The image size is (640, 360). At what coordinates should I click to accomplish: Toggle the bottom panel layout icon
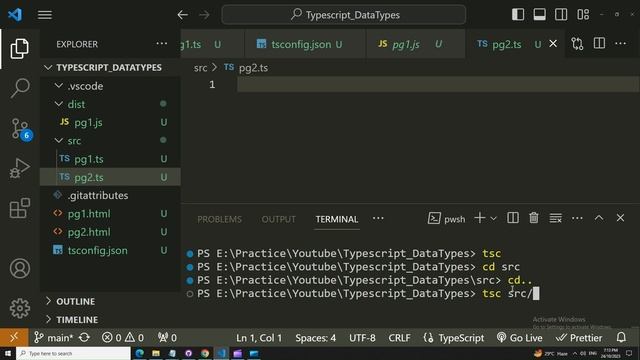coord(540,14)
